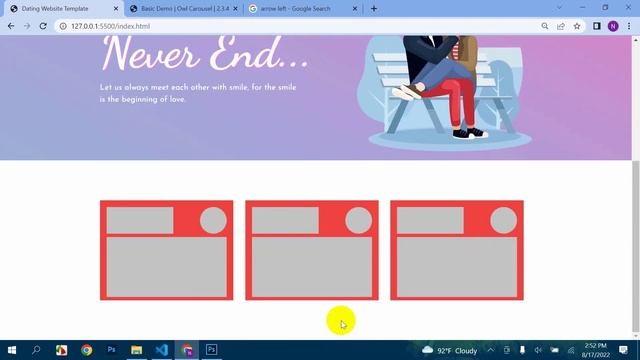640x360 pixels.
Task: Reload the page with refresh icon
Action: click(43, 26)
